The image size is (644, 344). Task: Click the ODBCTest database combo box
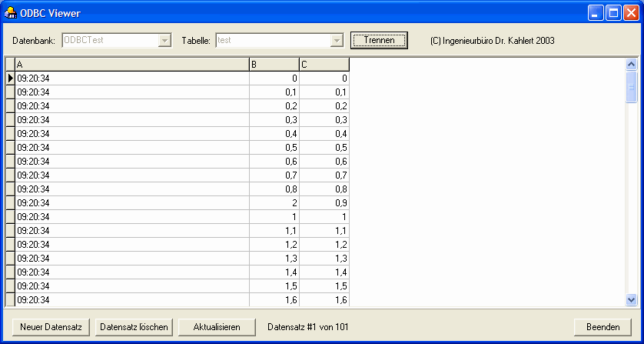click(x=117, y=40)
